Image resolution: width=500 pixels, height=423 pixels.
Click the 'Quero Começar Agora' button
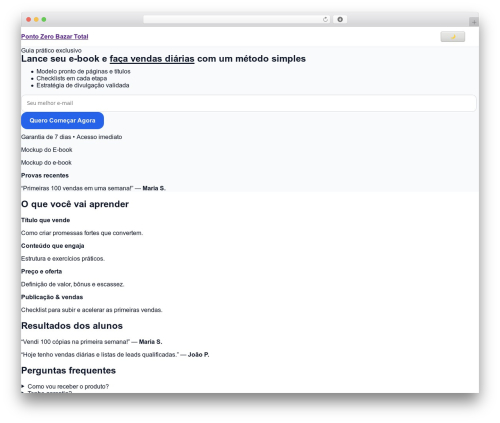coord(62,120)
